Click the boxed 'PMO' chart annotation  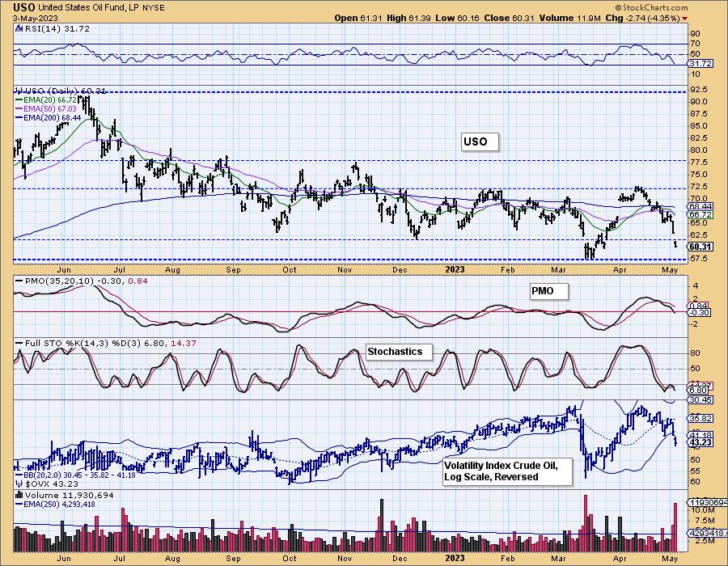click(x=549, y=291)
